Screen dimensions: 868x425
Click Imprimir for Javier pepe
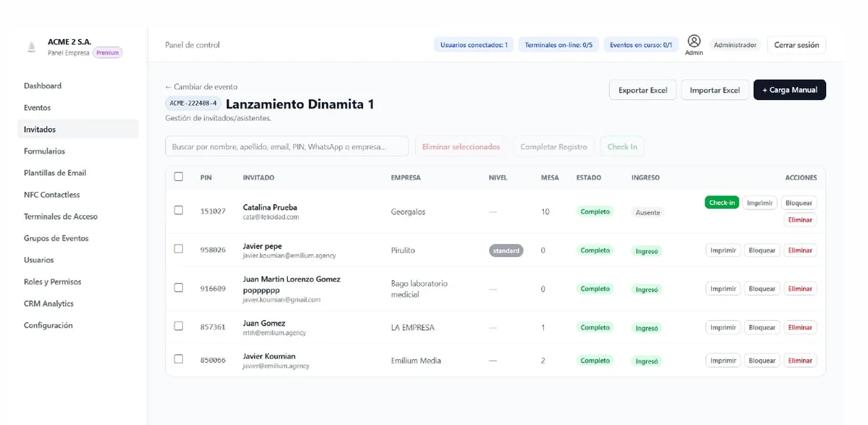coord(723,250)
